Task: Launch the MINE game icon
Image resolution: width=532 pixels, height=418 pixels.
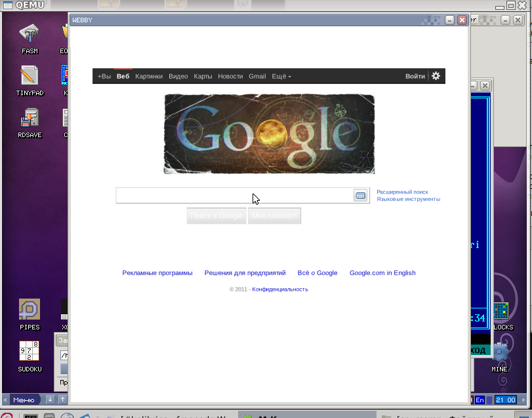Action: coord(501,351)
